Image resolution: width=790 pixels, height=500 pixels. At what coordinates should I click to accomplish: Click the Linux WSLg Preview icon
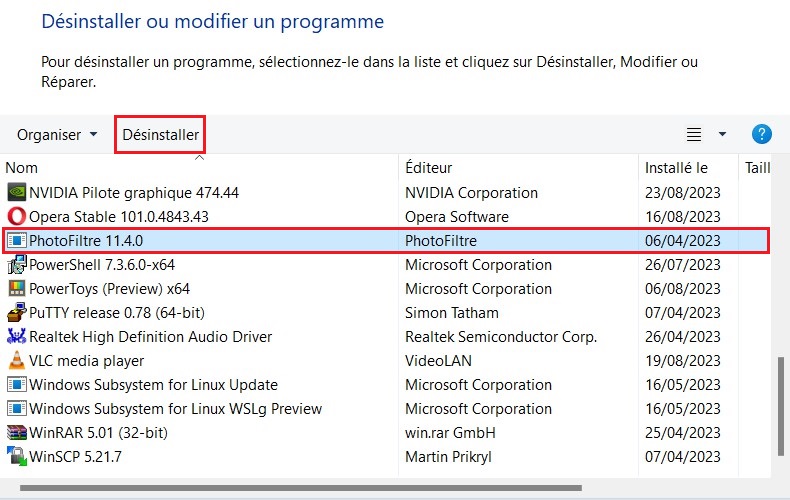coord(17,409)
